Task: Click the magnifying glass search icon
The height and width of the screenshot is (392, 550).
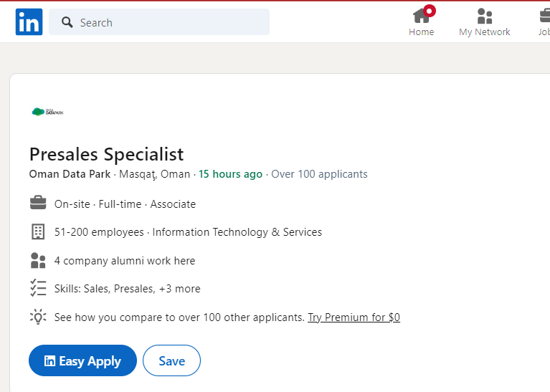Action: (67, 22)
